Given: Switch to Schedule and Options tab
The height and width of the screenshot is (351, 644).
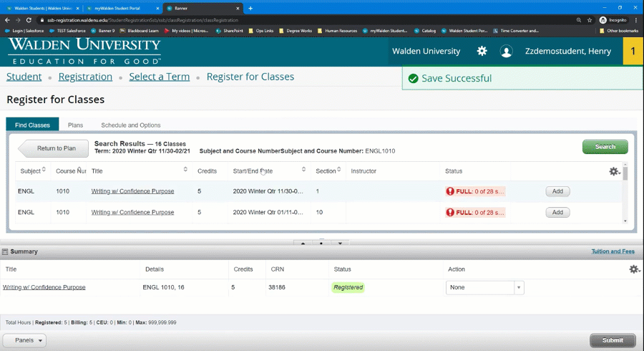Looking at the screenshot, I should [131, 125].
